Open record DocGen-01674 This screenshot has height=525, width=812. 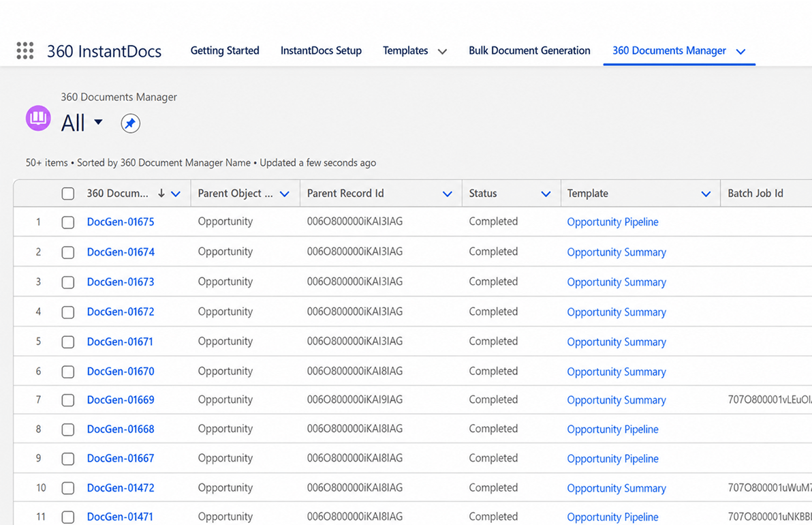pos(121,252)
